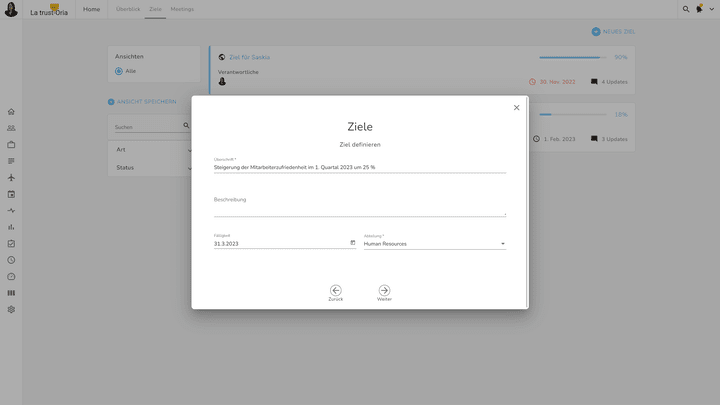The image size is (720, 405).
Task: Expand the Status filter
Action: 153,168
